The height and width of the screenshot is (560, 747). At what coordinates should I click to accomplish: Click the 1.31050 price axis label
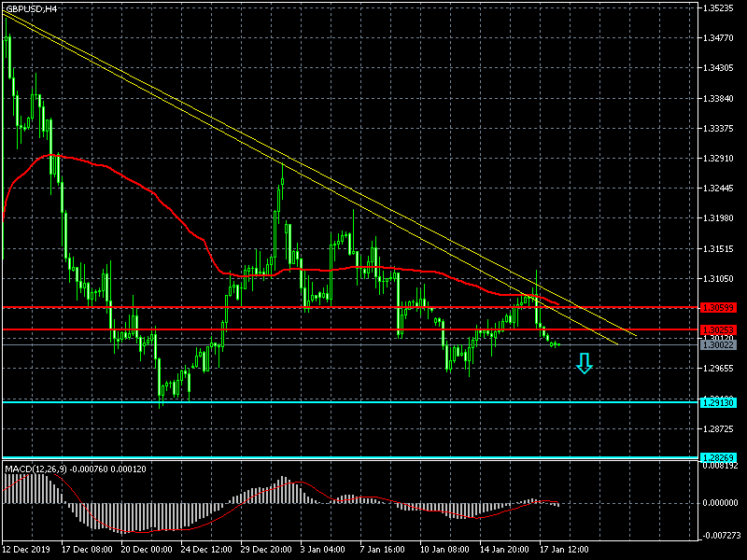[x=718, y=278]
